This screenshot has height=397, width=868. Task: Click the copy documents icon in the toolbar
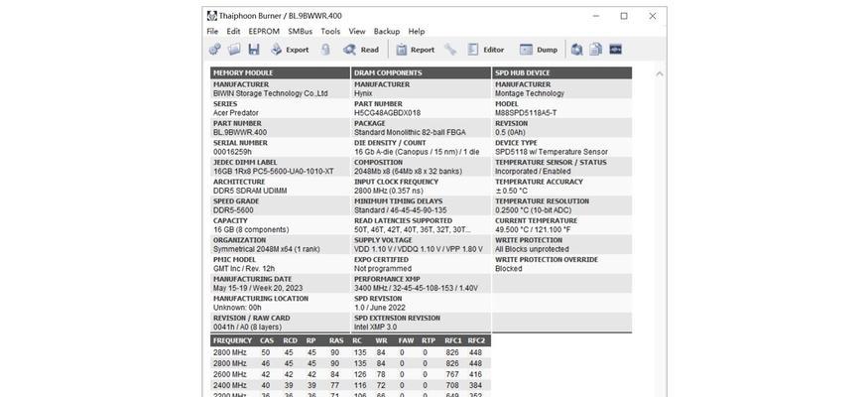595,50
